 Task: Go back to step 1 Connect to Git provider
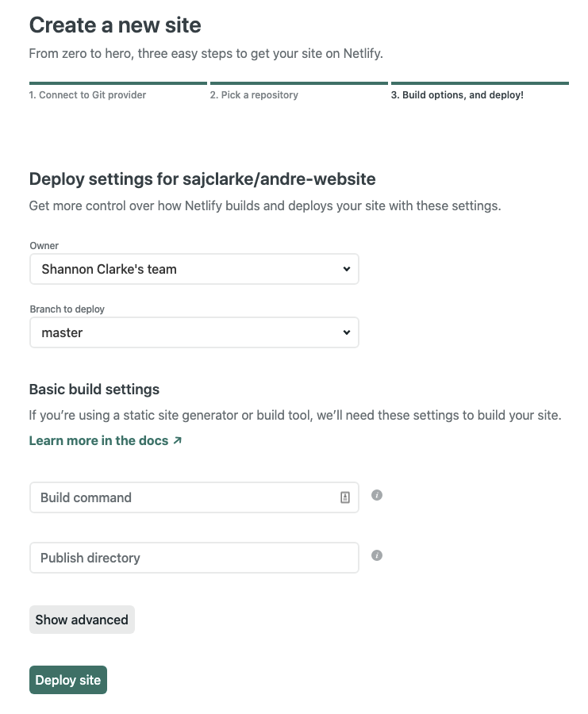[x=87, y=94]
